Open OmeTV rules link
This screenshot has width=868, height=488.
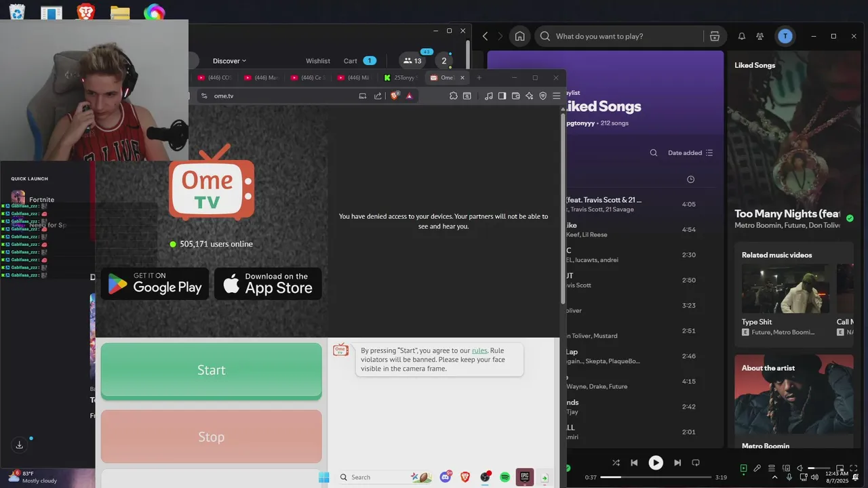(479, 350)
